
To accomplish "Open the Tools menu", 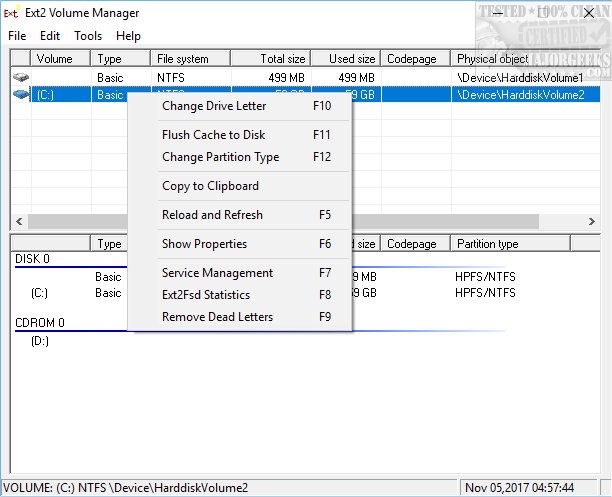I will coord(88,36).
